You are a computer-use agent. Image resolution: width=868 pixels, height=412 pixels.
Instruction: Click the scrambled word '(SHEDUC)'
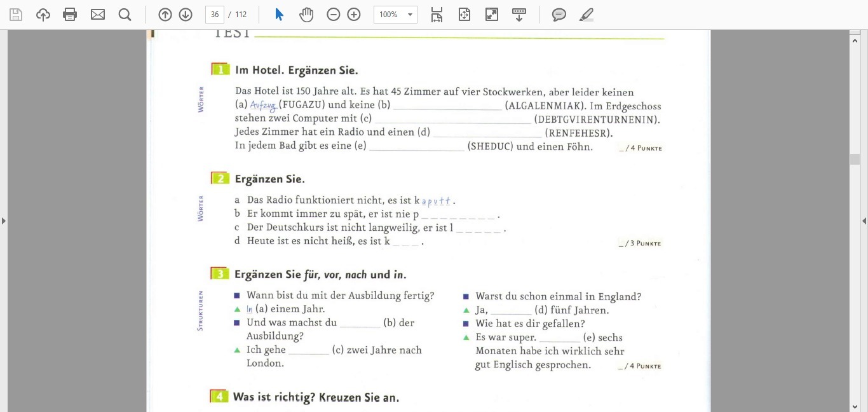coord(490,147)
